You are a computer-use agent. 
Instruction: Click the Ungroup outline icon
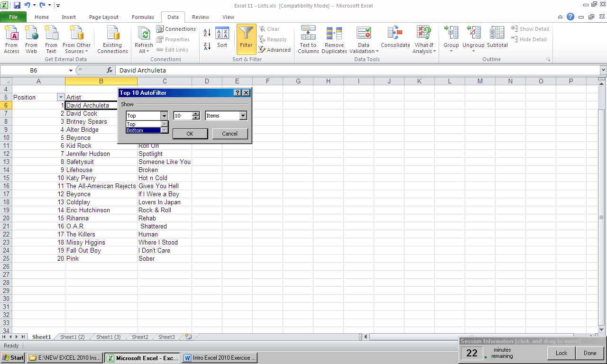[473, 40]
